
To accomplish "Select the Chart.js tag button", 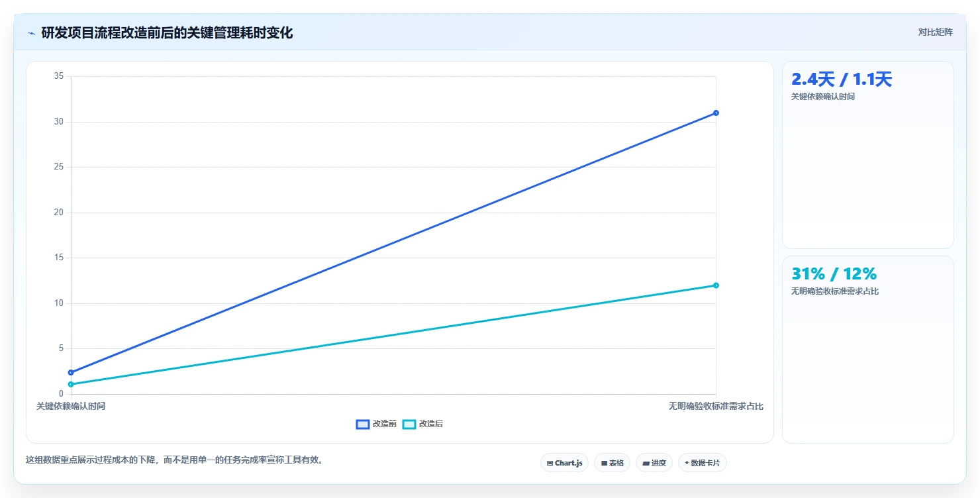I will pyautogui.click(x=564, y=463).
